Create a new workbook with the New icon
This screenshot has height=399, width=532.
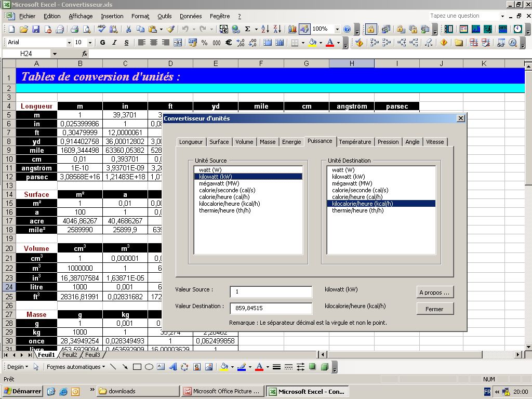coord(12,29)
